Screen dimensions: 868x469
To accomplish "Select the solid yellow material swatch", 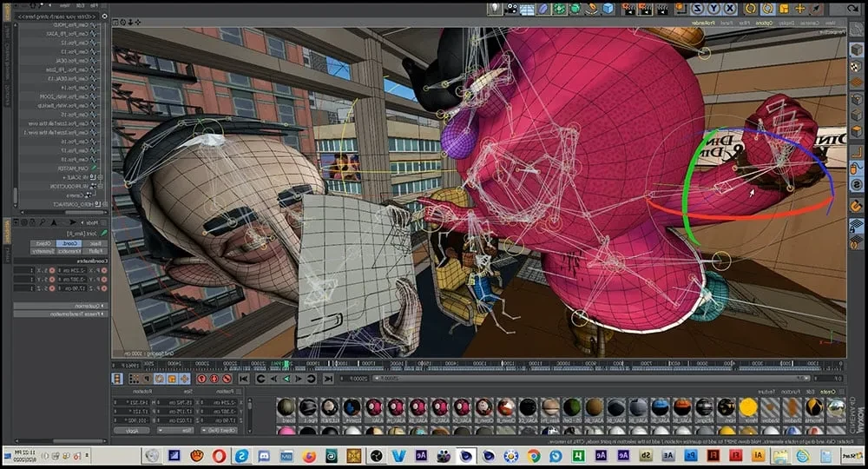I will point(748,407).
